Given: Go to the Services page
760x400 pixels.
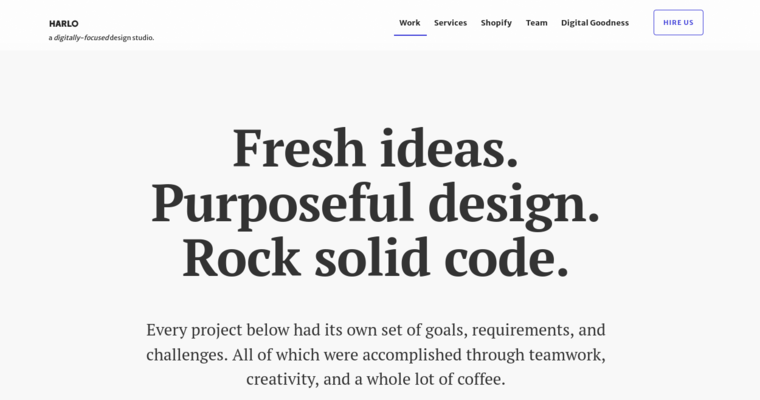Looking at the screenshot, I should (450, 23).
